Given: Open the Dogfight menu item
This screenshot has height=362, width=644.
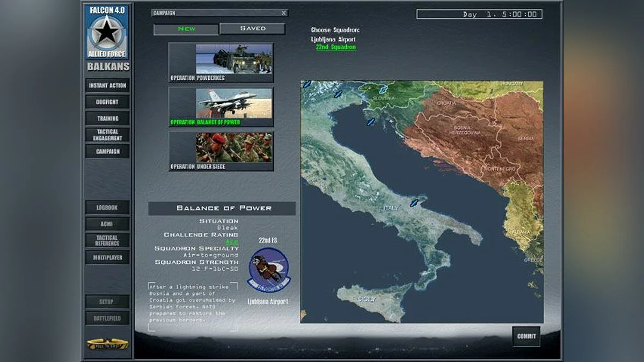Looking at the screenshot, I should [107, 102].
